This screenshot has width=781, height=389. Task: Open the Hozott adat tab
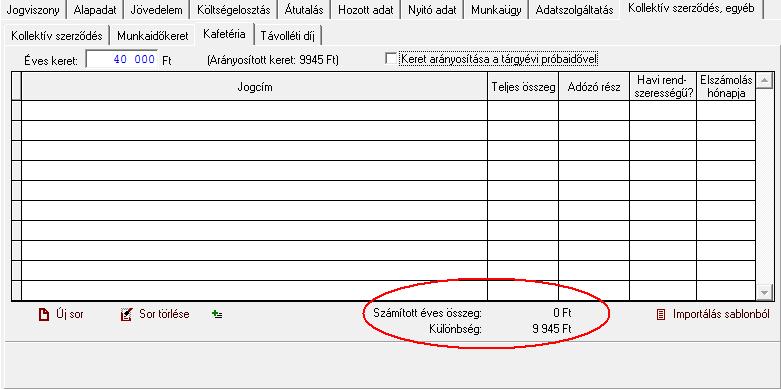pos(366,9)
